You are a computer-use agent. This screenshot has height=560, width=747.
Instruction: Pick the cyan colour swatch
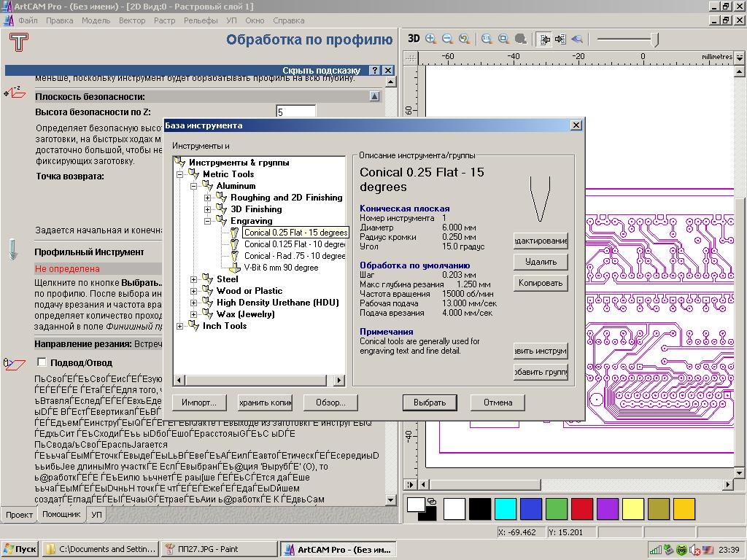point(506,509)
